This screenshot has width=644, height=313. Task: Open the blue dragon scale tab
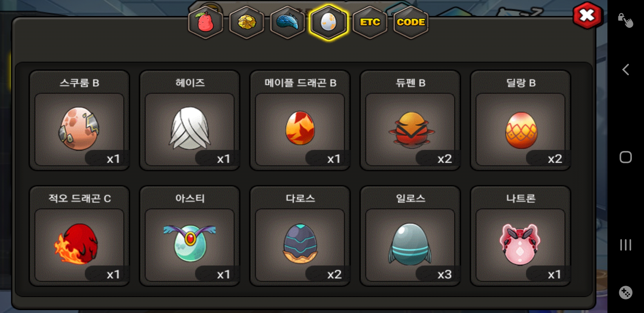coord(287,22)
